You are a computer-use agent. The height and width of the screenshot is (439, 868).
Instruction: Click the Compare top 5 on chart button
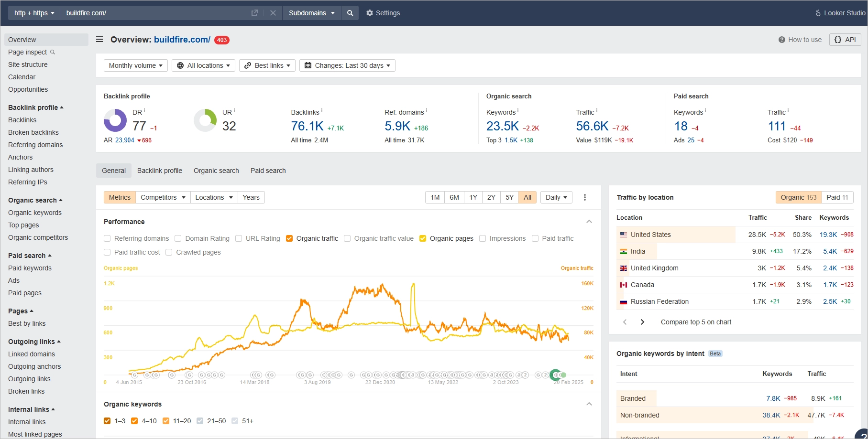(696, 322)
